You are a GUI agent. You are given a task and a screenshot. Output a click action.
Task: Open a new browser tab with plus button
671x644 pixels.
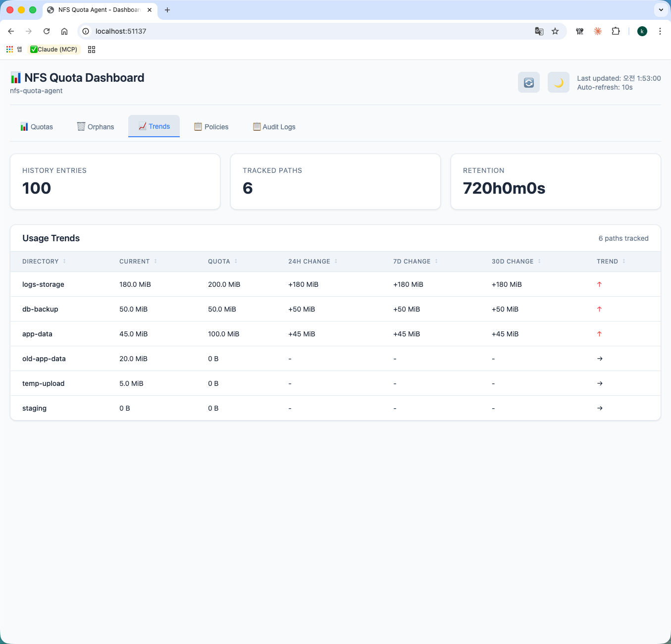(x=167, y=10)
